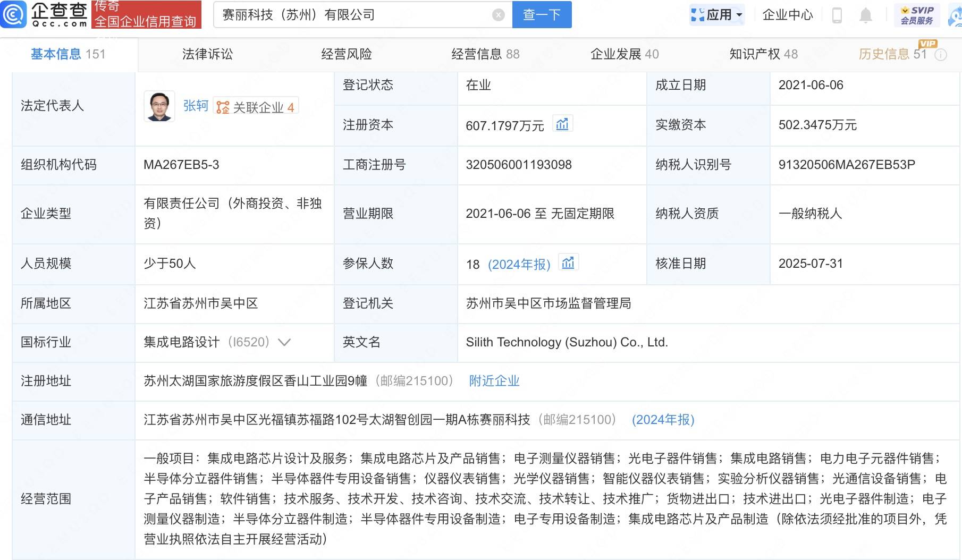Switch to 企业发展 tab
The image size is (962, 560).
(x=625, y=54)
